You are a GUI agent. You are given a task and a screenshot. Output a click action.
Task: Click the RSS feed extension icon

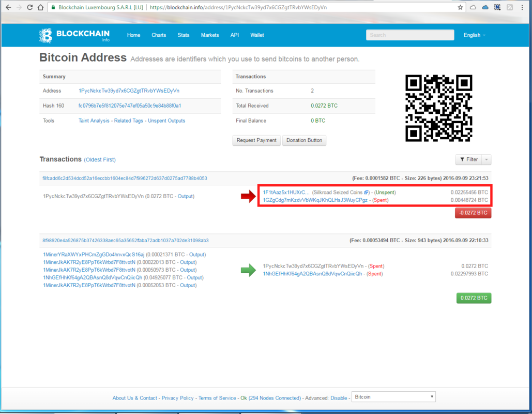pos(510,7)
